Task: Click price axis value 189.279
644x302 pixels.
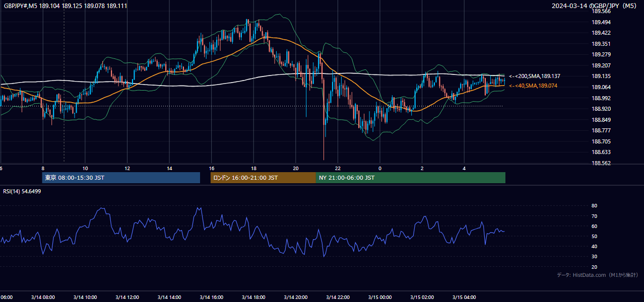Action: tap(601, 54)
